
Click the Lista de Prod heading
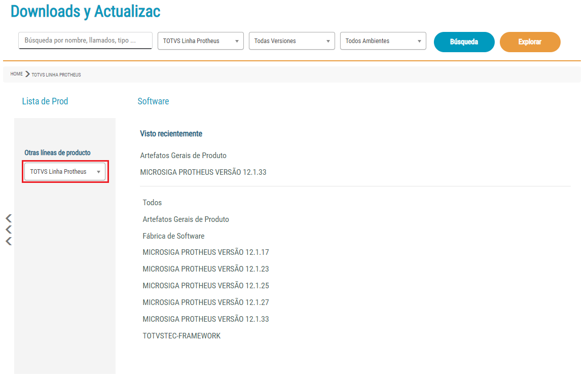pyautogui.click(x=45, y=101)
